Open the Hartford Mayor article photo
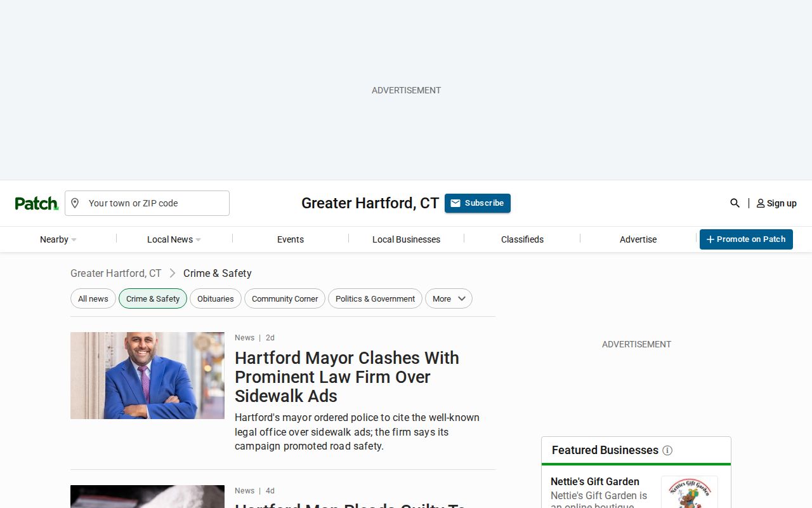Image resolution: width=812 pixels, height=508 pixels. point(147,375)
